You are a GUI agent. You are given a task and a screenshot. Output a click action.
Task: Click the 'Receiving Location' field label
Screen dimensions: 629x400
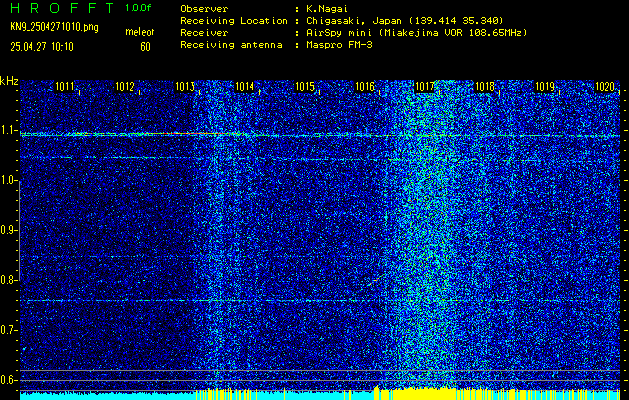coord(234,21)
